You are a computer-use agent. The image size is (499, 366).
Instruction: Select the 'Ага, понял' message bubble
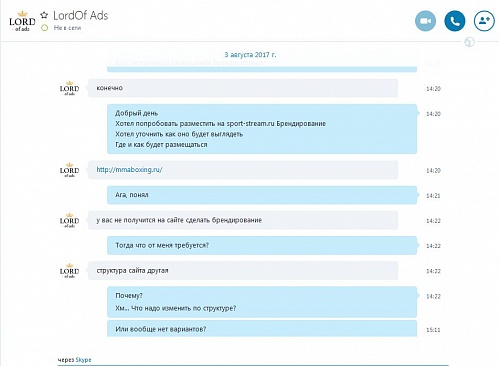pyautogui.click(x=262, y=195)
